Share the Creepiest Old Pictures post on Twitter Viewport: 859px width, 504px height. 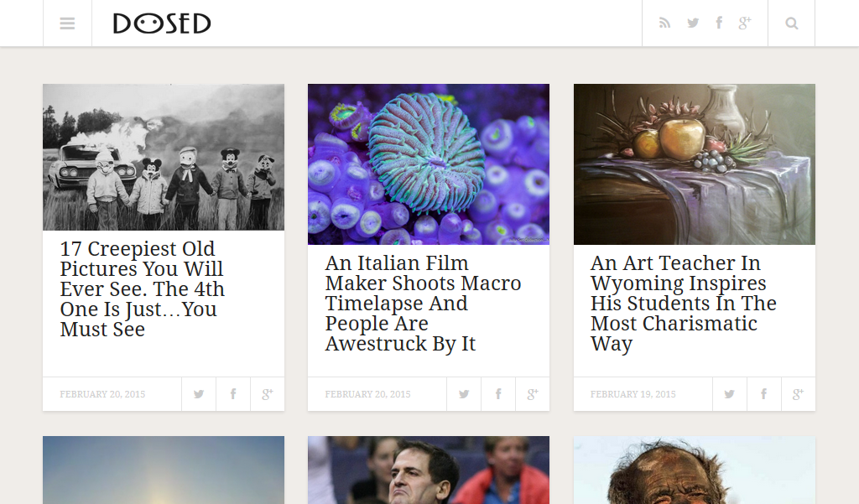(x=199, y=394)
